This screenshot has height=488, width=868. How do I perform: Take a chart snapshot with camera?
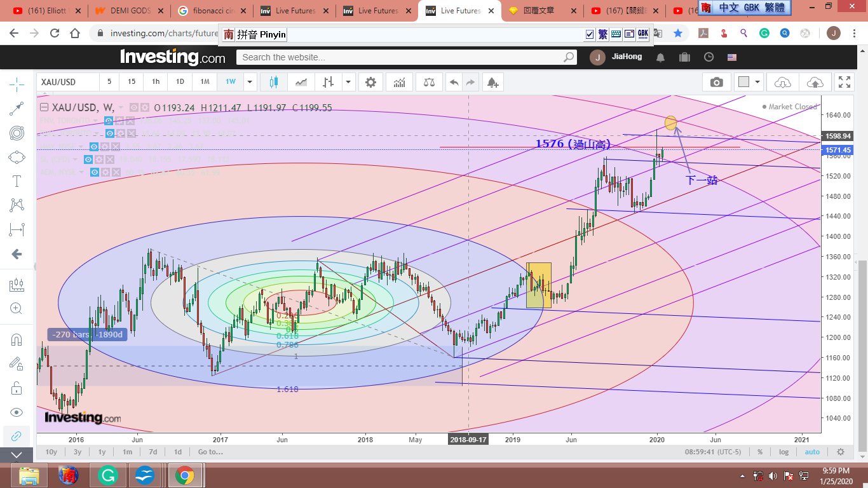716,82
